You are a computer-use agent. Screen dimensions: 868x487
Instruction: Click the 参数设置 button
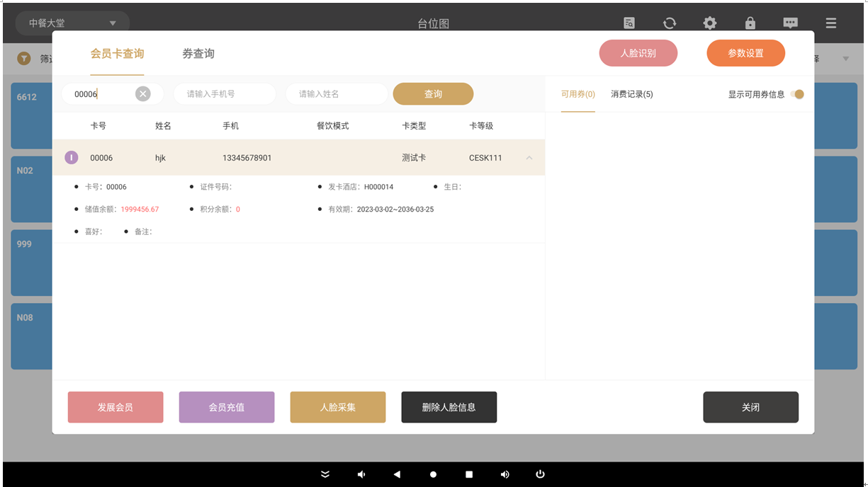[x=745, y=53]
